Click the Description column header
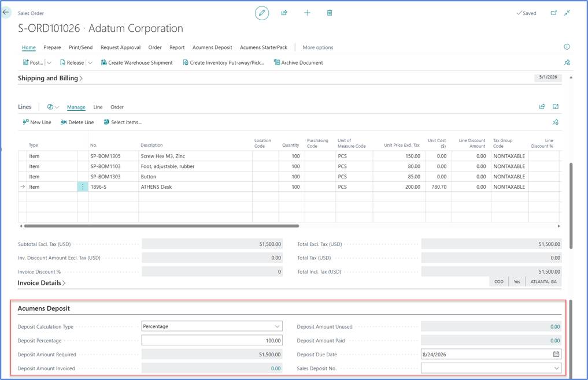588x380 pixels. pos(151,145)
